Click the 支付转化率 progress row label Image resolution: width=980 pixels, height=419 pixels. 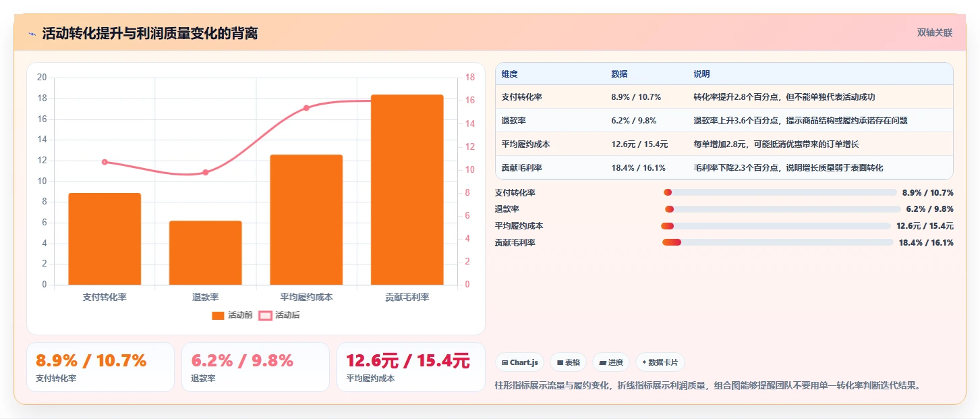(515, 193)
